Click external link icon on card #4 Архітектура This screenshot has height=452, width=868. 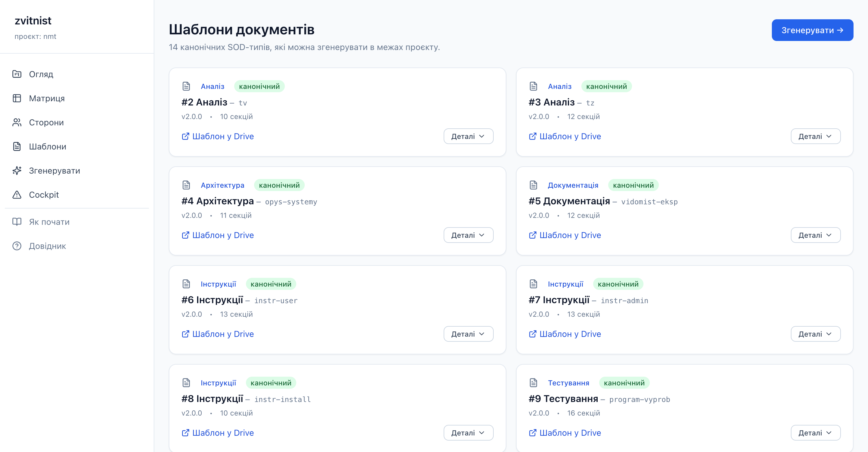pos(185,235)
